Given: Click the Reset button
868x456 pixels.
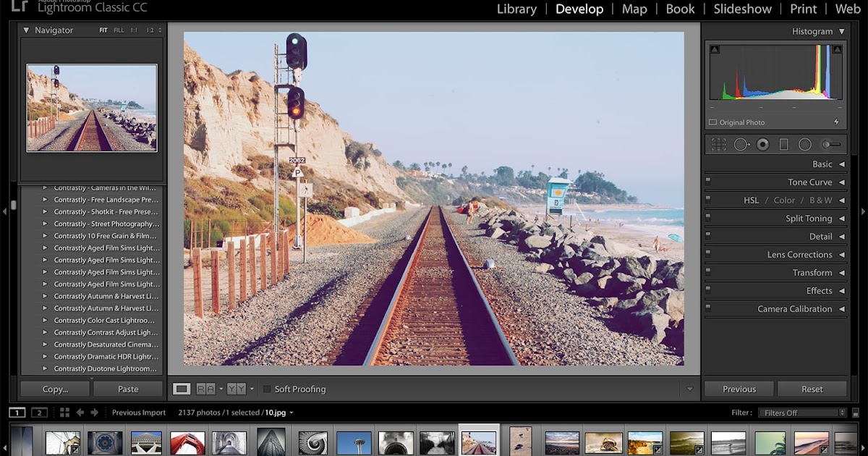Looking at the screenshot, I should (x=812, y=389).
